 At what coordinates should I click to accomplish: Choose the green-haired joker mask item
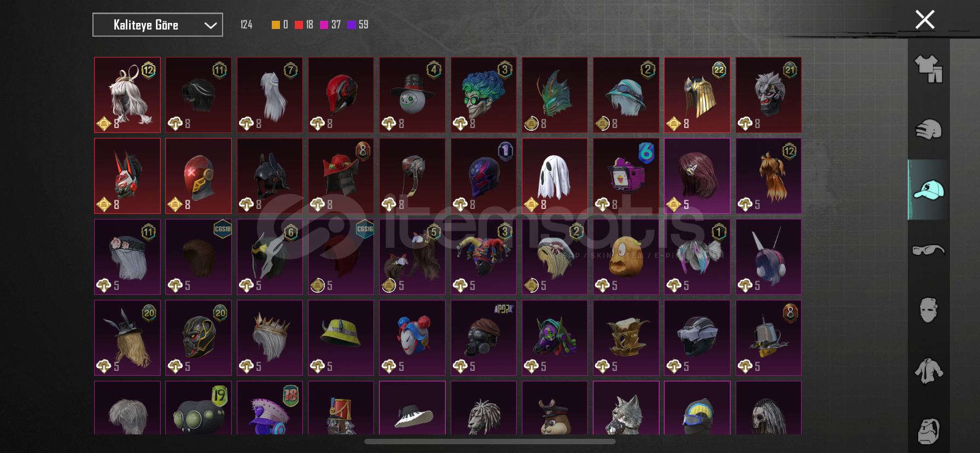[x=483, y=95]
